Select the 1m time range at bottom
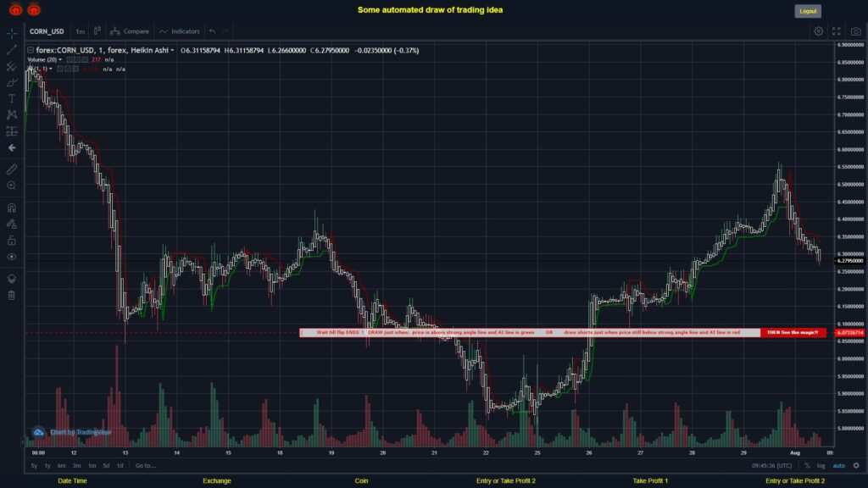Viewport: 868px width, 488px height. (92, 466)
